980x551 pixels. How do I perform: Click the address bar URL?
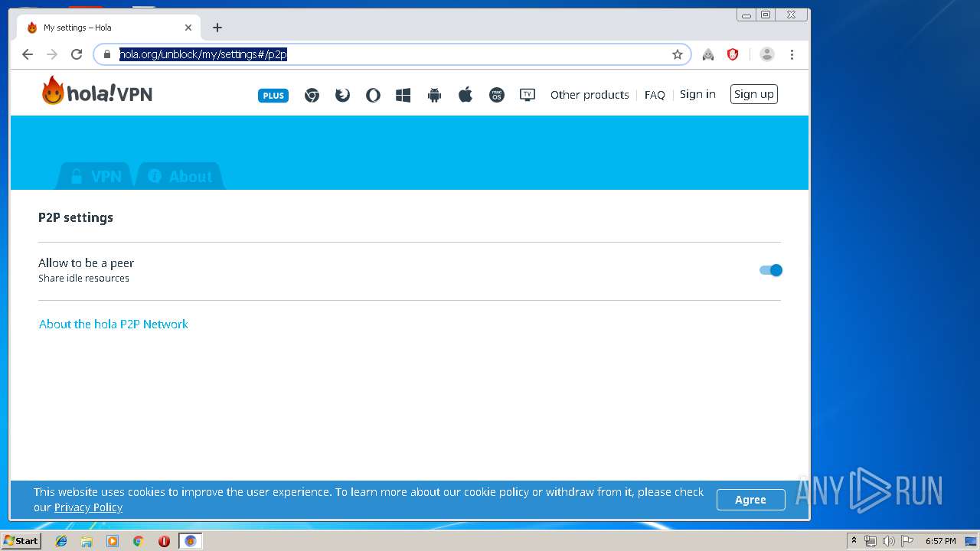(x=203, y=54)
